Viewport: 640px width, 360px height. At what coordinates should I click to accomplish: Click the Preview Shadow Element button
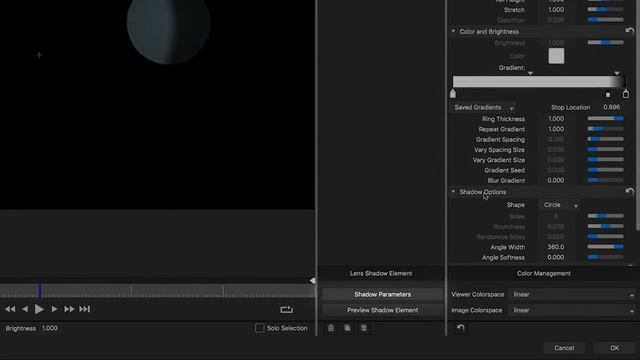(382, 310)
